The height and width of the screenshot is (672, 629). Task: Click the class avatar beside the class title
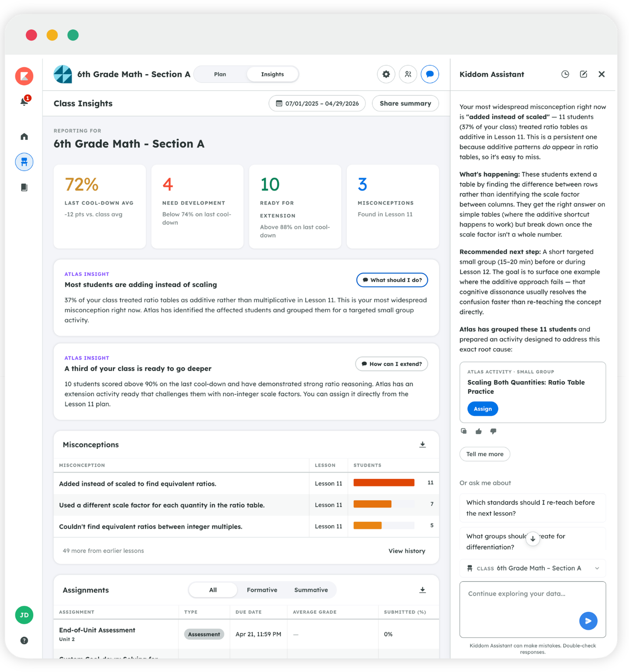[63, 74]
